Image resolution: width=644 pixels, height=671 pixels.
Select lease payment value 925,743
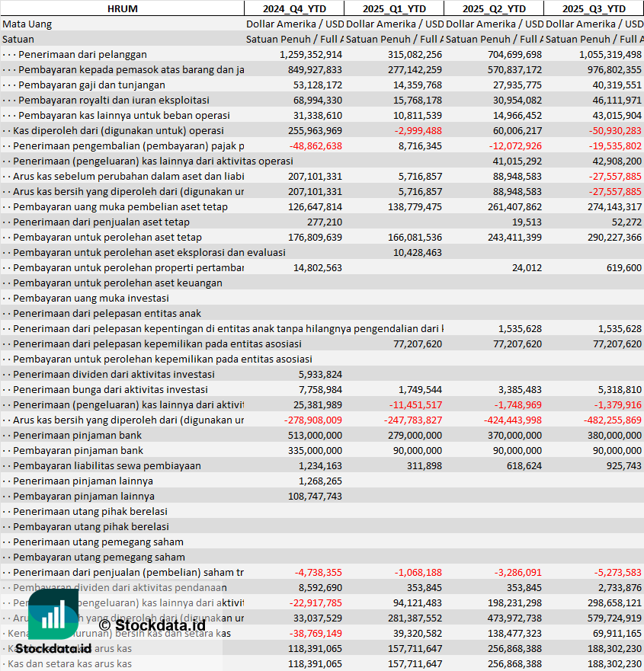(x=624, y=466)
